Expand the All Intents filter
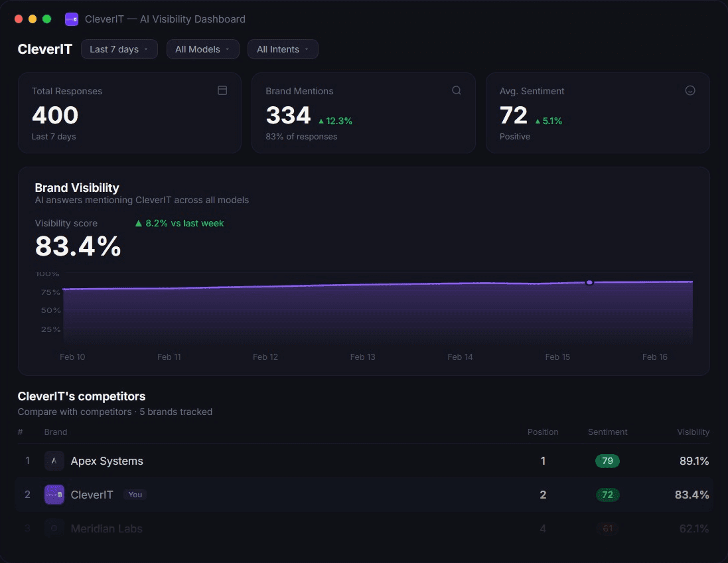Image resolution: width=728 pixels, height=563 pixels. tap(283, 48)
